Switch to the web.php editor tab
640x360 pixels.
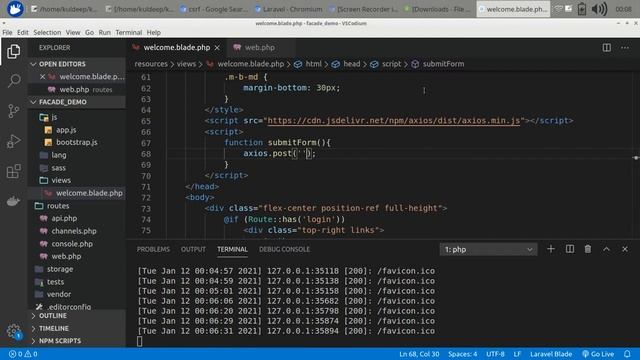[x=259, y=48]
